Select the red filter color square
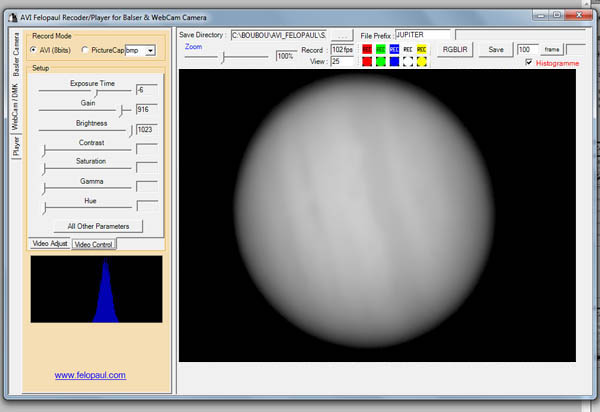Image resolution: width=600 pixels, height=412 pixels. click(367, 62)
